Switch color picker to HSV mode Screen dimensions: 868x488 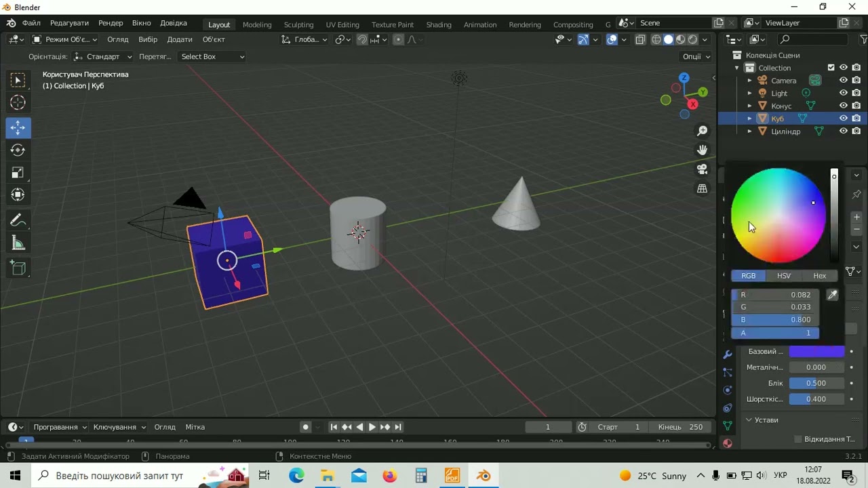(784, 276)
